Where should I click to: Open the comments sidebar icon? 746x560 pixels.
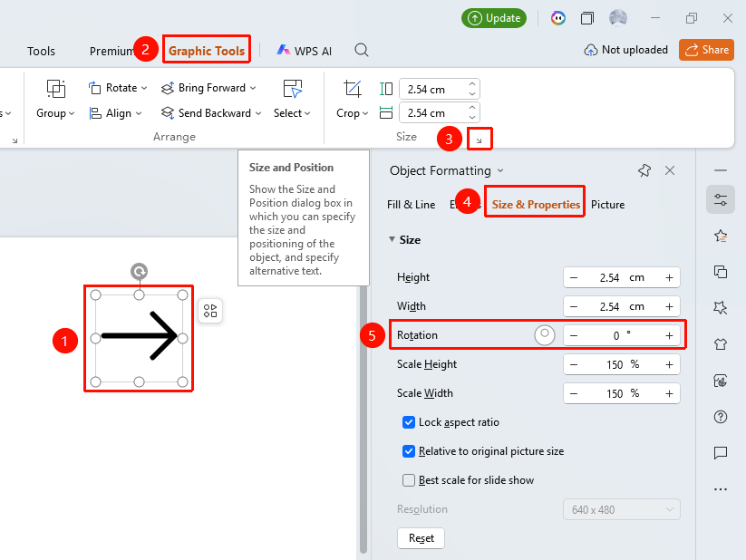(x=721, y=452)
